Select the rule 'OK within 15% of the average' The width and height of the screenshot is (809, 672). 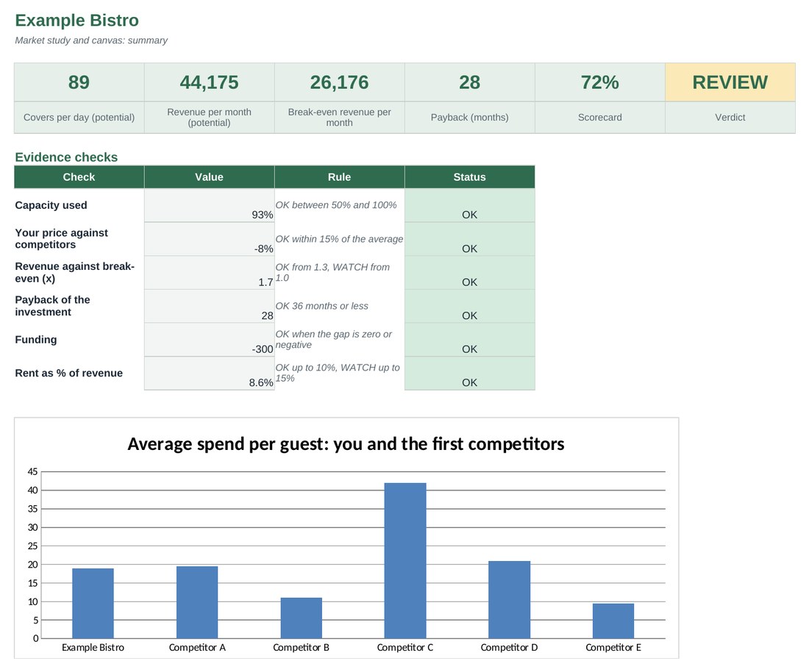(339, 239)
